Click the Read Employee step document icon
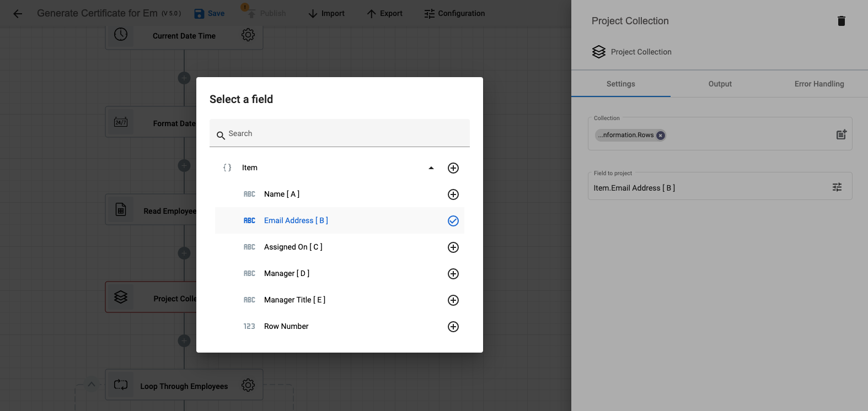 tap(121, 210)
